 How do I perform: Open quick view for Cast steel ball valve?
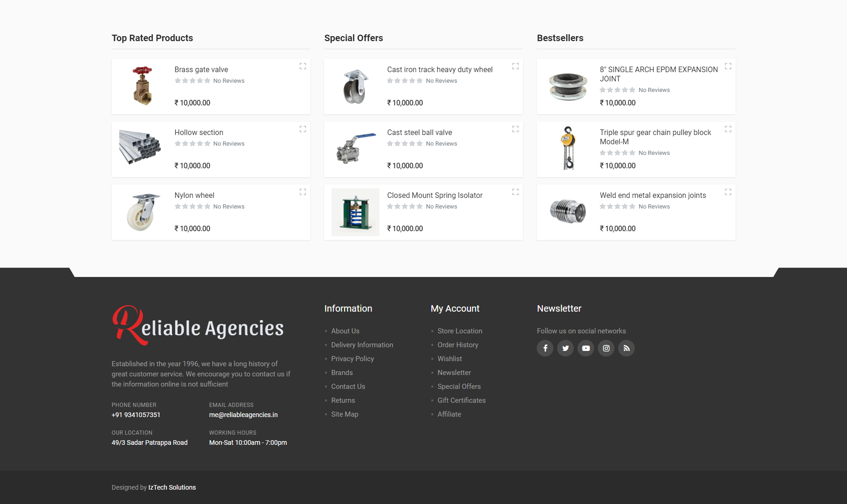[x=516, y=129]
